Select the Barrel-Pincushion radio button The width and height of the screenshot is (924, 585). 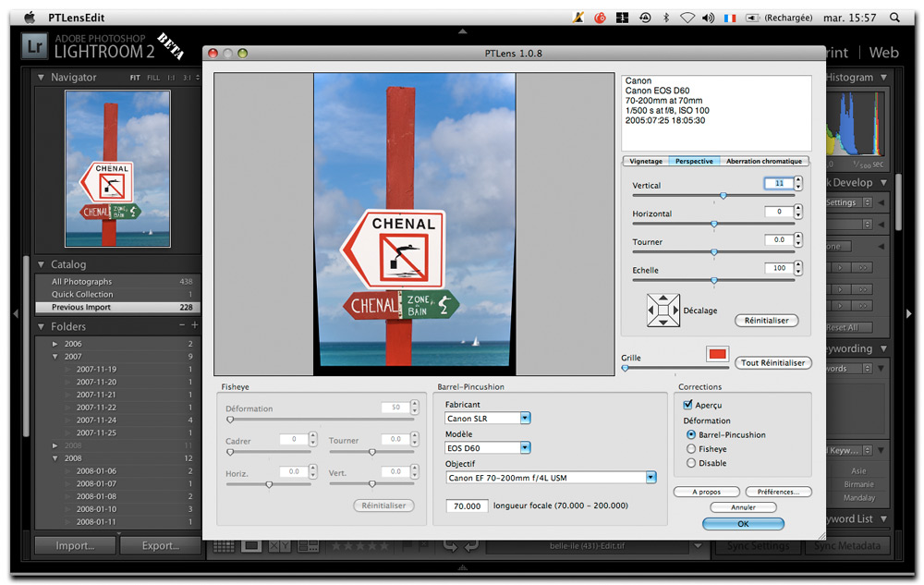point(690,434)
